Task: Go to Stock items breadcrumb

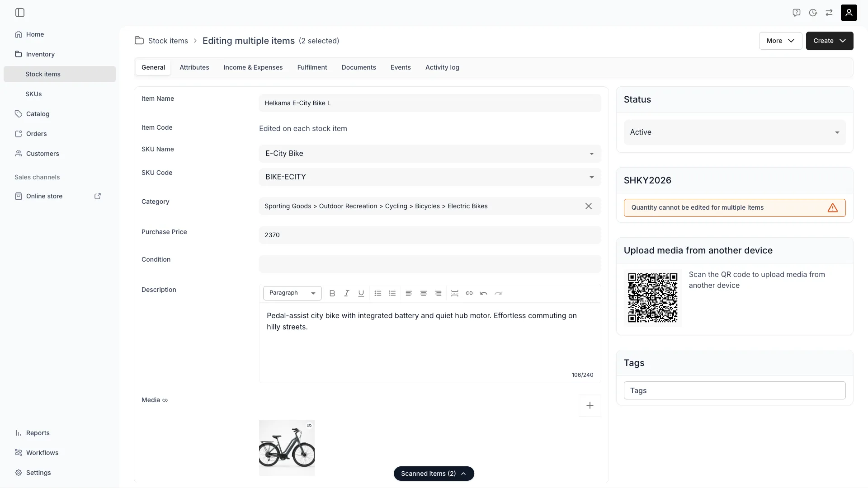Action: click(x=168, y=41)
